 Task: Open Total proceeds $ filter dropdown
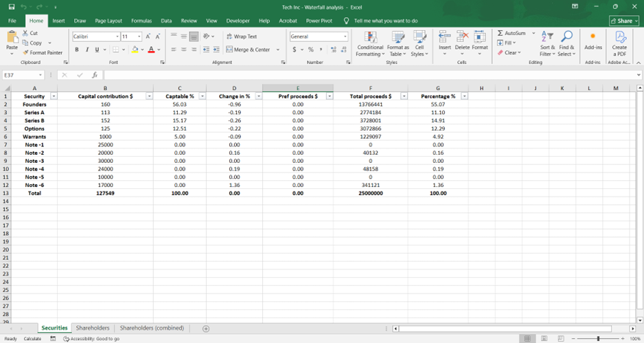point(404,96)
